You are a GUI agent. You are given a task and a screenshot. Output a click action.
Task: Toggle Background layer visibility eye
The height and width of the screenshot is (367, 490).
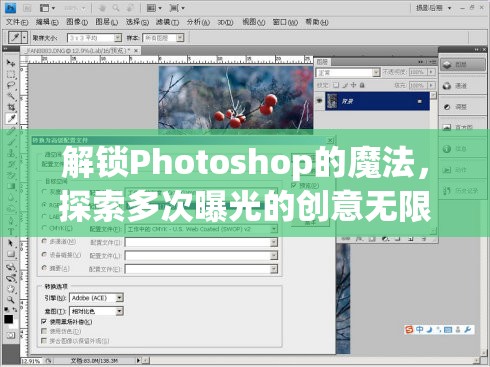pyautogui.click(x=320, y=101)
